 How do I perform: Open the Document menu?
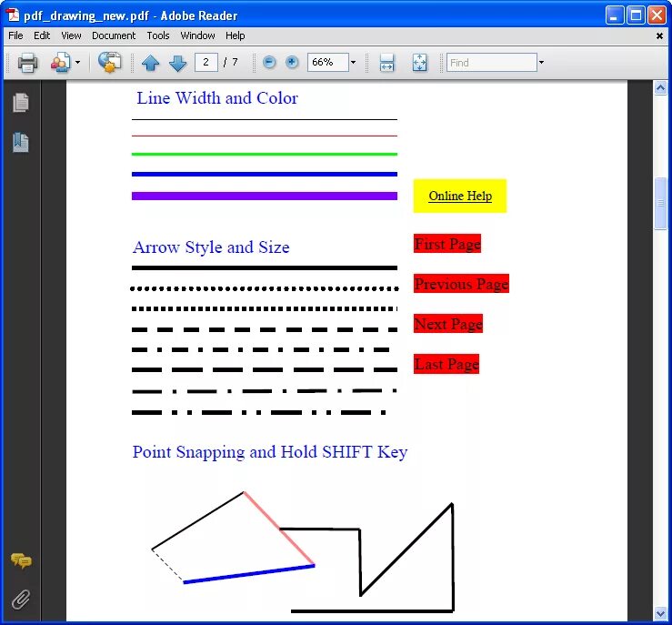[114, 35]
